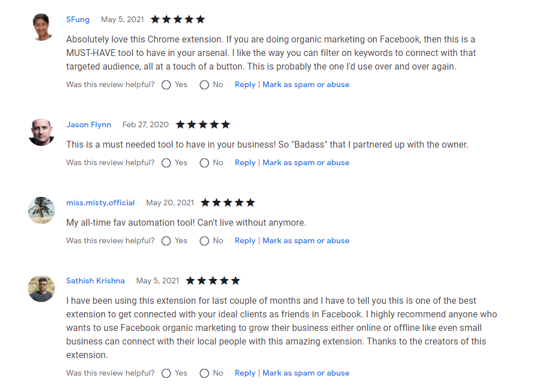Mark miss.misty.official's review as spam or abuse
544x392 pixels.
pyautogui.click(x=306, y=240)
